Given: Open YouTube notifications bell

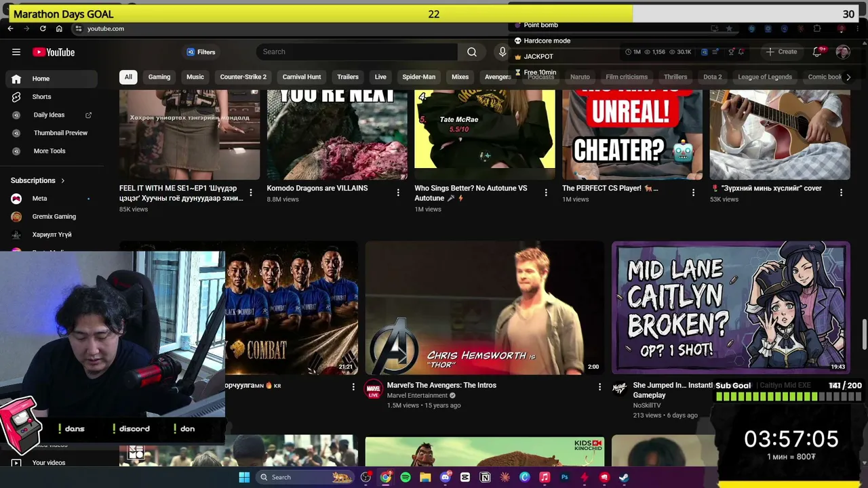Looking at the screenshot, I should coord(817,52).
